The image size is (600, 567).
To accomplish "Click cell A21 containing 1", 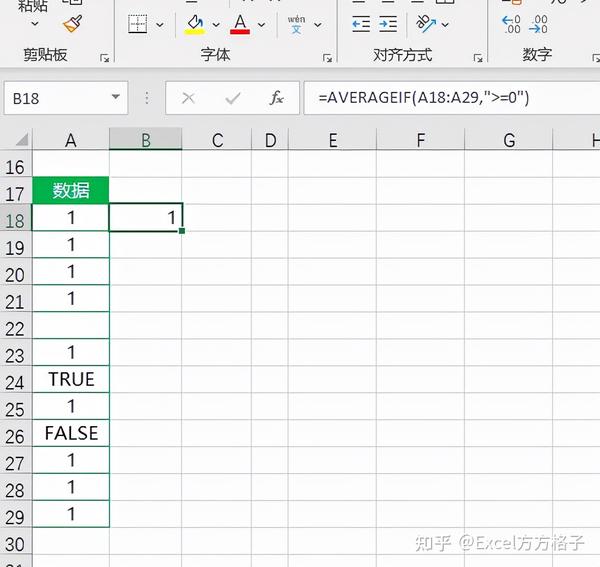I will (x=71, y=298).
